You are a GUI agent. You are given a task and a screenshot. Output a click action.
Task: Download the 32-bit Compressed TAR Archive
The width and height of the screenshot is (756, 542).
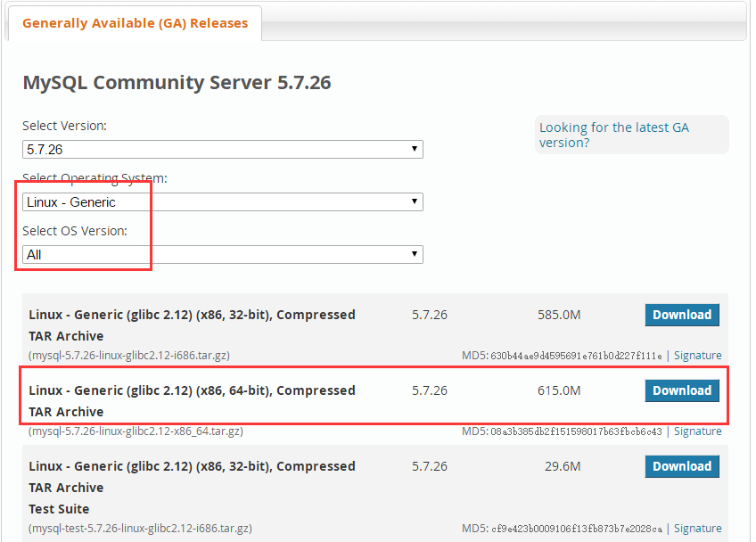pos(682,315)
